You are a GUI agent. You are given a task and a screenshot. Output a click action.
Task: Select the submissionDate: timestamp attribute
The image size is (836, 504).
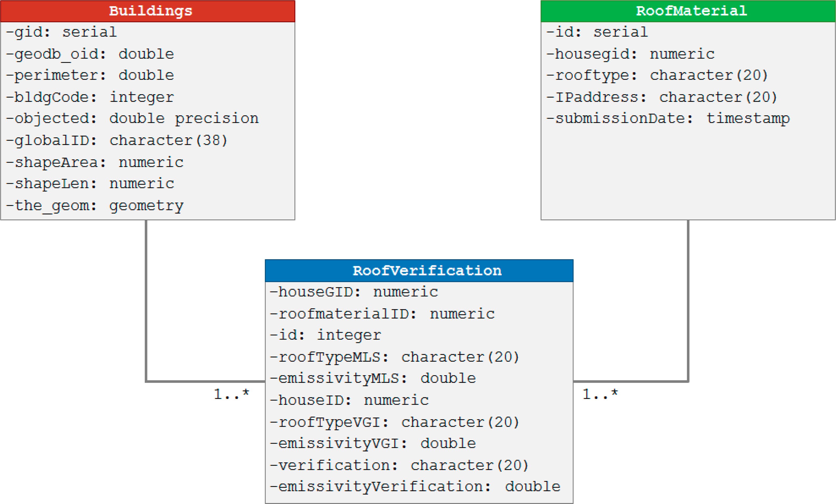point(668,119)
